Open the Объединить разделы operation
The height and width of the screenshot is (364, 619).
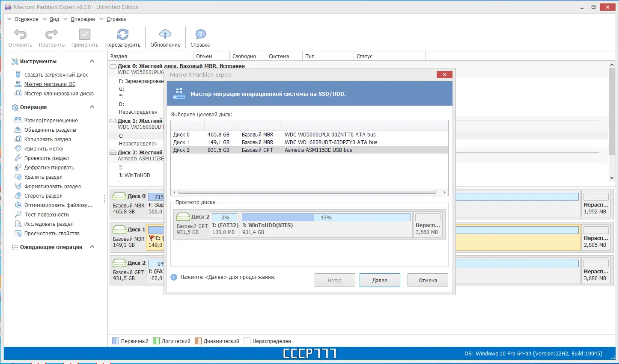click(x=50, y=130)
